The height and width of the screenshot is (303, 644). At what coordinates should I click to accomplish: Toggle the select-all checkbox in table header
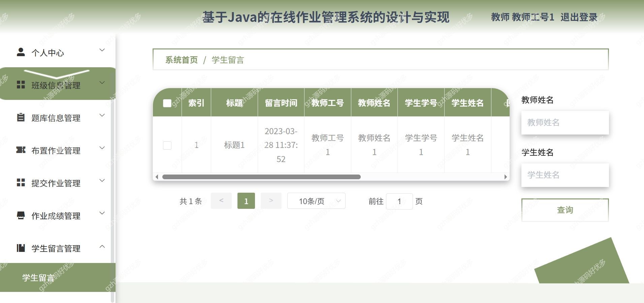(167, 103)
